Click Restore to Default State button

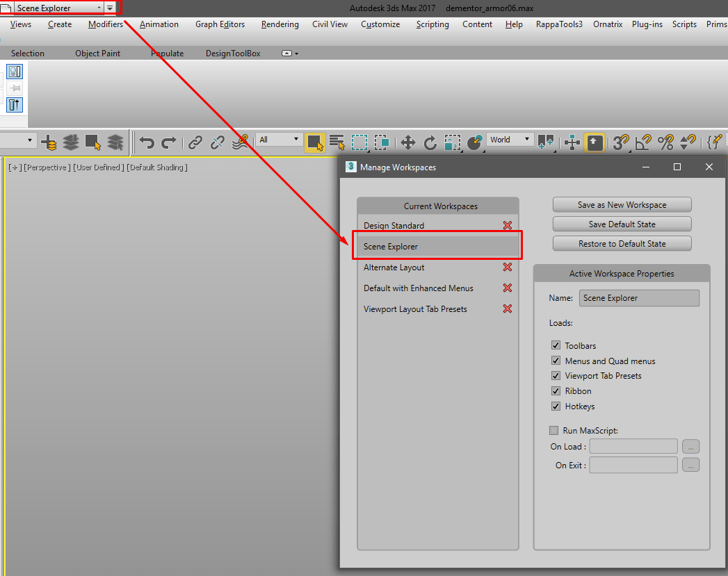coord(622,243)
